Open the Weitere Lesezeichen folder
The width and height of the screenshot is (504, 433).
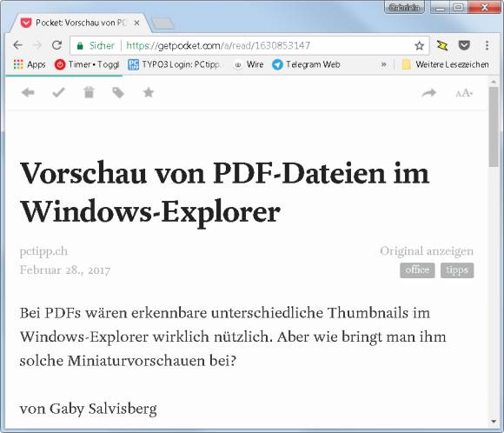(x=446, y=64)
